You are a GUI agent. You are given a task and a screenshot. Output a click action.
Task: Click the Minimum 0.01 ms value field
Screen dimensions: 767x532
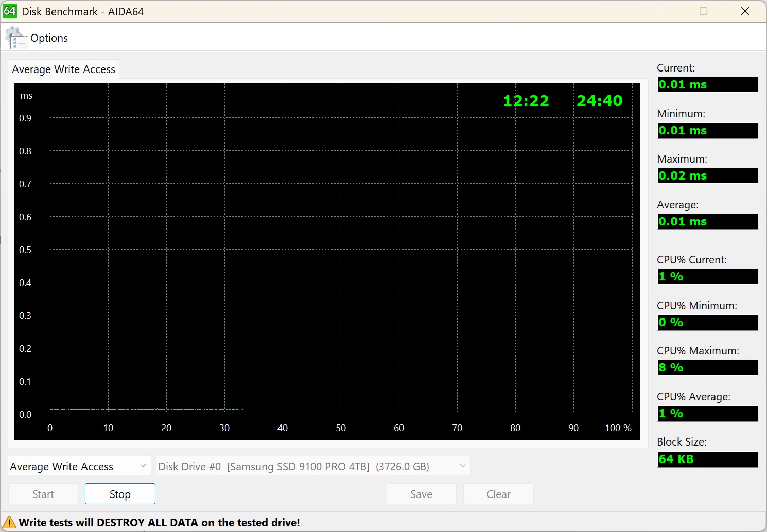[x=707, y=131]
